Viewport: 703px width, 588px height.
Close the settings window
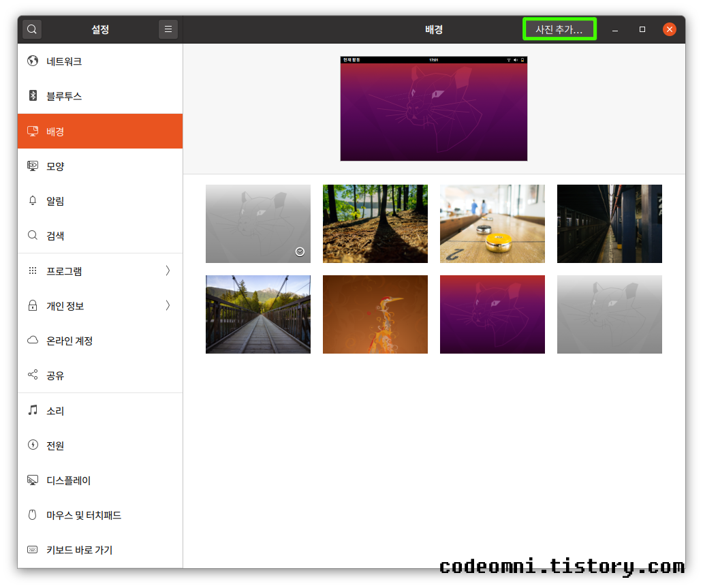670,29
